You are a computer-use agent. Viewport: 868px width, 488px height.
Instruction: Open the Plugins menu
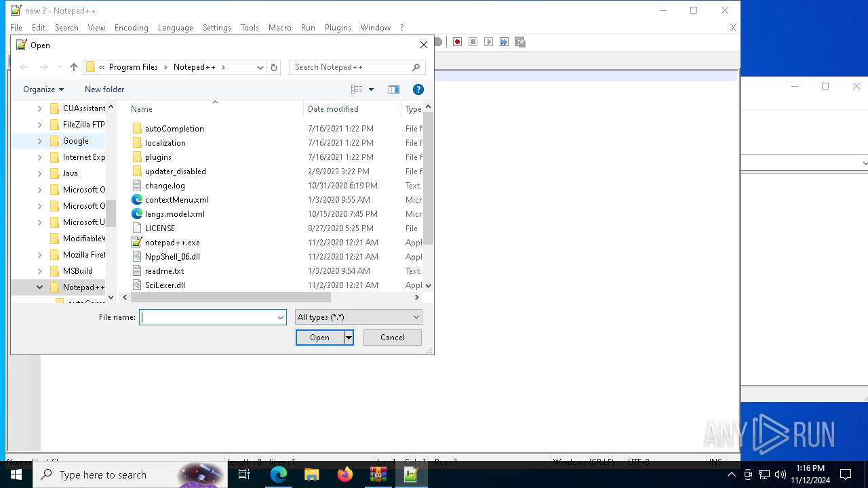click(x=338, y=28)
